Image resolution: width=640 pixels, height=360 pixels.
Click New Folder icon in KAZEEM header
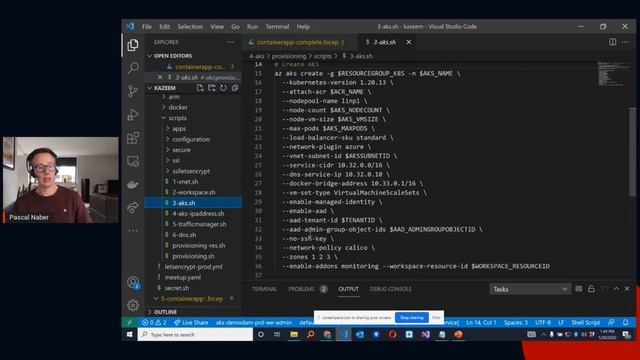[x=211, y=88]
